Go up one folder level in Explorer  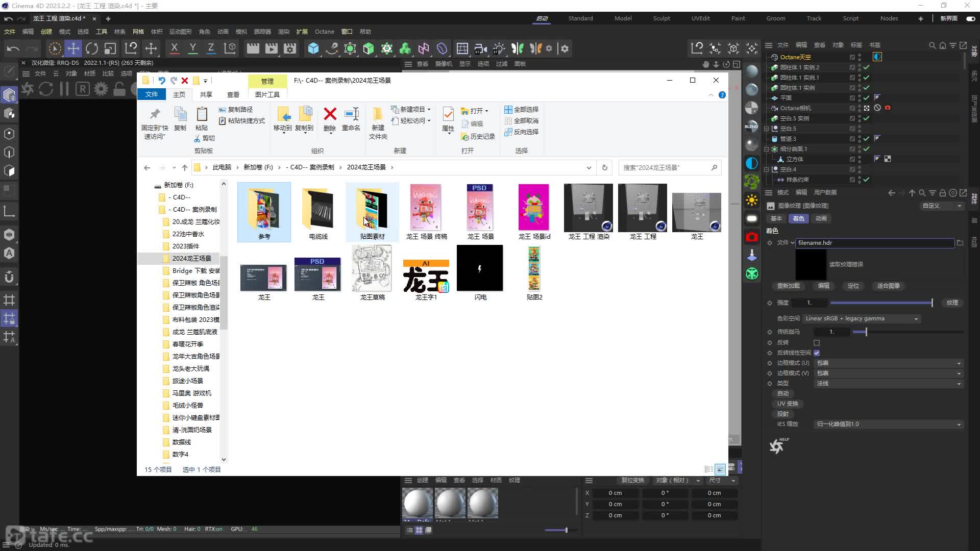[x=185, y=167]
